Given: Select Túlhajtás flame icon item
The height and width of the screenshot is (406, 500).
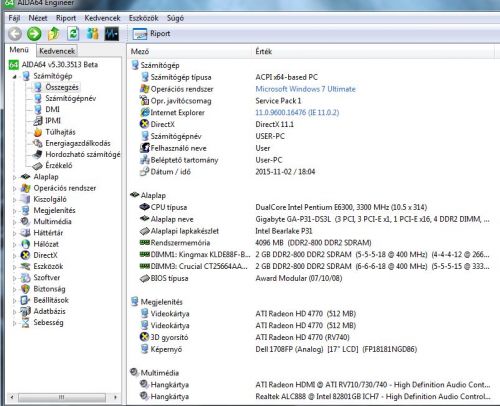Looking at the screenshot, I should [x=38, y=132].
